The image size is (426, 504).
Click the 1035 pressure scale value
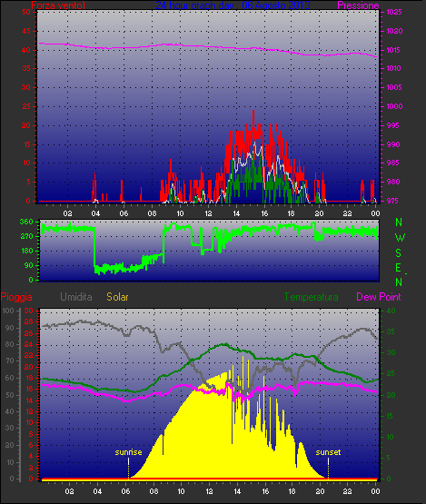(x=394, y=12)
